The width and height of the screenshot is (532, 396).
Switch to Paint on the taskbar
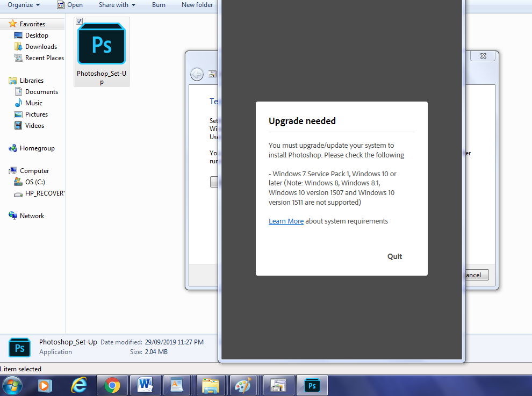coord(243,385)
